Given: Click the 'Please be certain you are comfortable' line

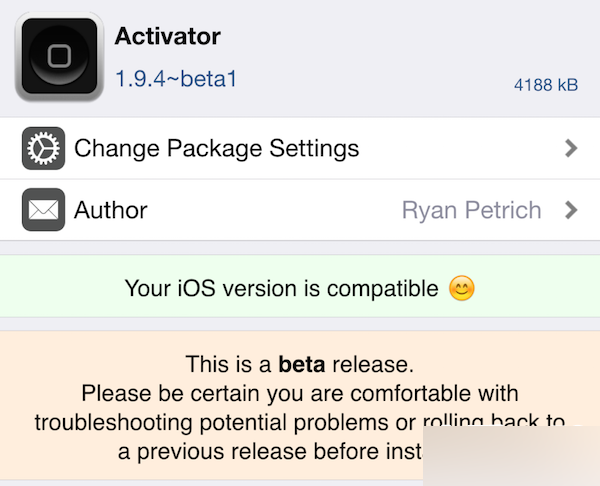Looking at the screenshot, I should [x=299, y=392].
